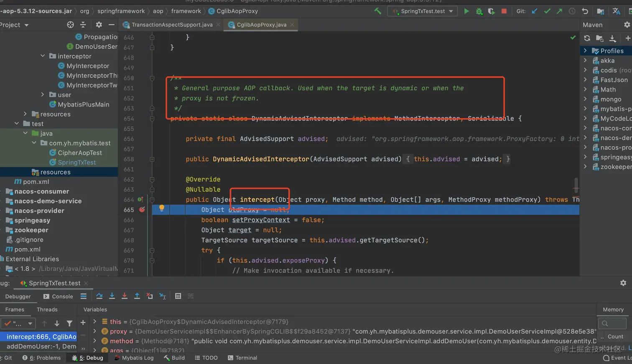Screen dimensions: 632x364
Task: Click Step Out debug icon
Action: coord(137,296)
